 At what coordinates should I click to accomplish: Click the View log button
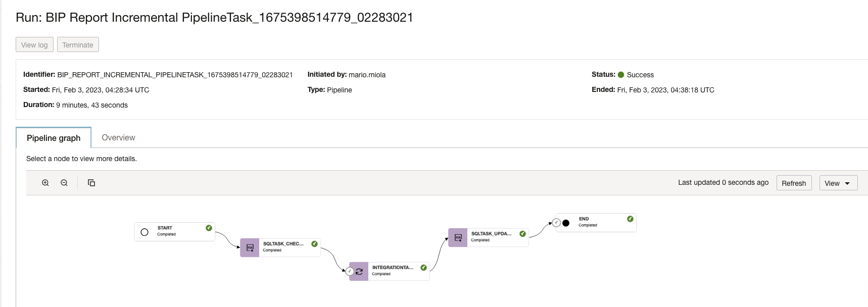(34, 44)
